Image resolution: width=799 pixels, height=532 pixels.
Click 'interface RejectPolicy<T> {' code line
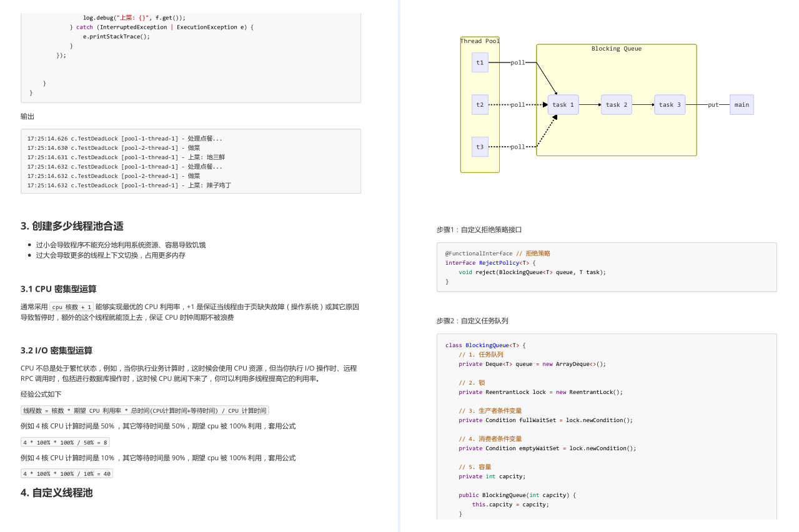(490, 263)
